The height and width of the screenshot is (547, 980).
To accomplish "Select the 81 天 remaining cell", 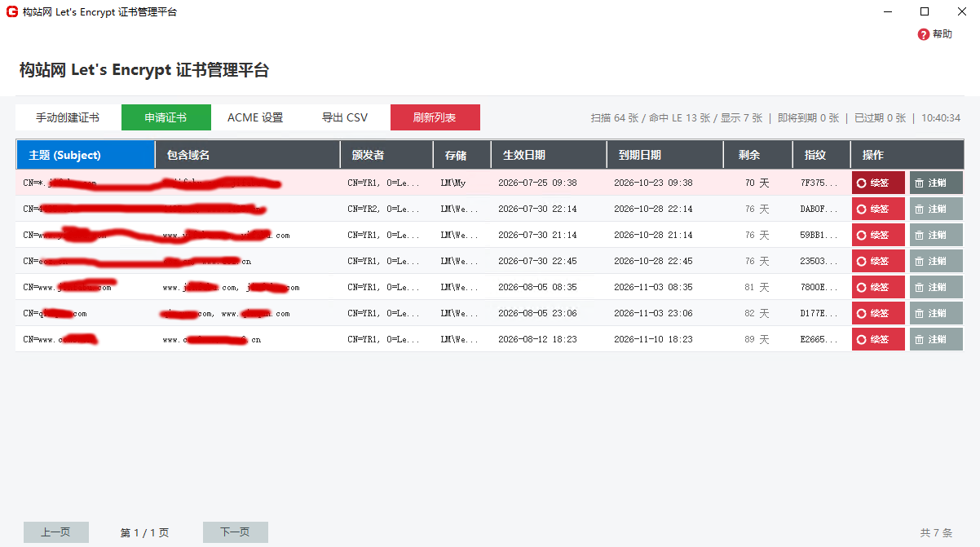I will [x=757, y=287].
